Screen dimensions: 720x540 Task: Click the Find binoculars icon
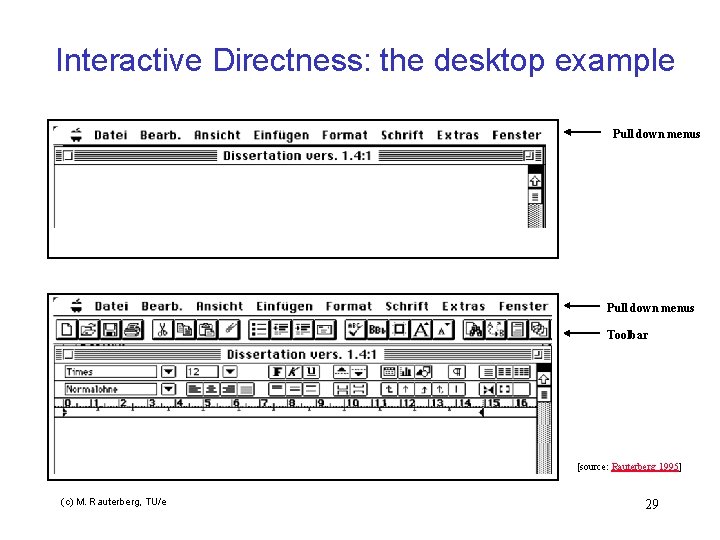(x=473, y=329)
